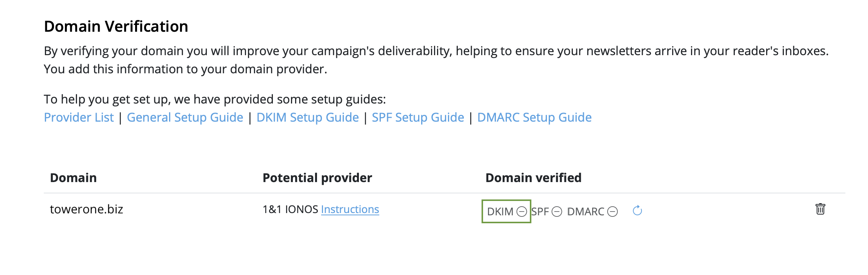Select the DMARC label in verified column
The width and height of the screenshot is (868, 275).
coord(586,212)
